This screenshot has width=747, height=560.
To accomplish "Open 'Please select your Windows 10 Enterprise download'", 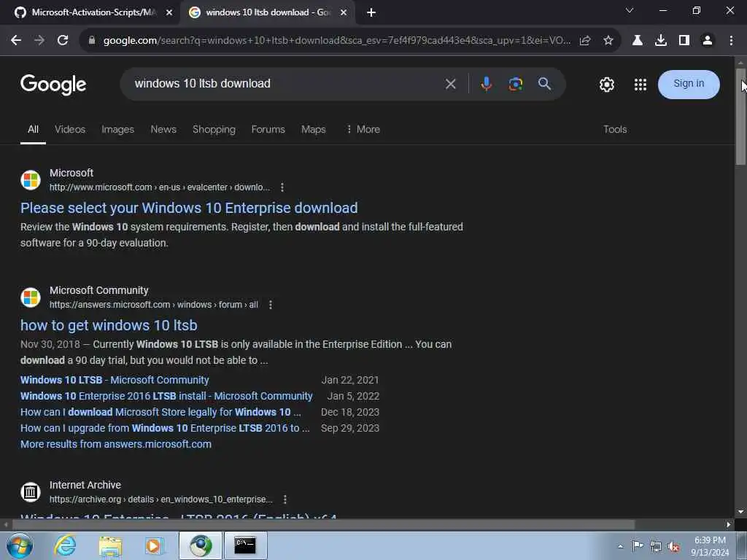I will pos(189,208).
